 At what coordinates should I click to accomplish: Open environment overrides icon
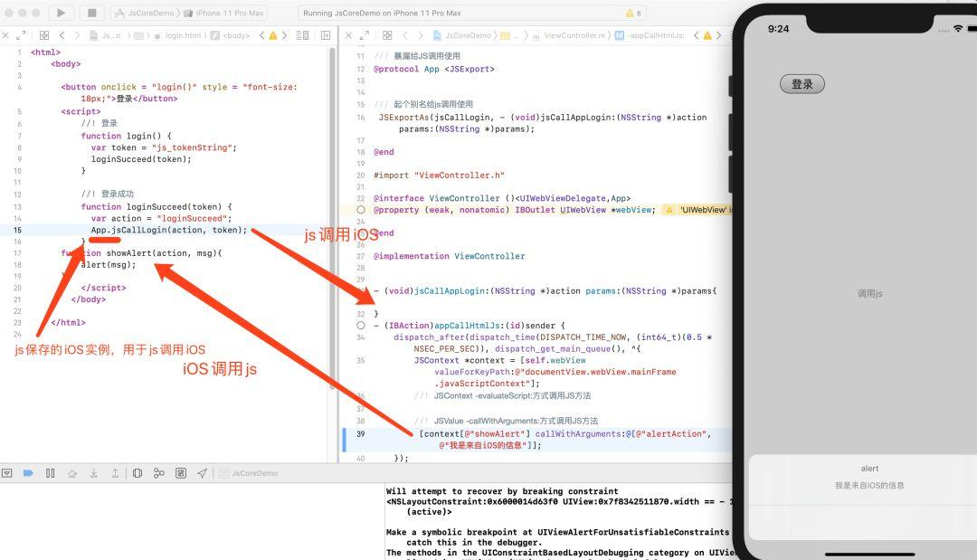point(181,473)
